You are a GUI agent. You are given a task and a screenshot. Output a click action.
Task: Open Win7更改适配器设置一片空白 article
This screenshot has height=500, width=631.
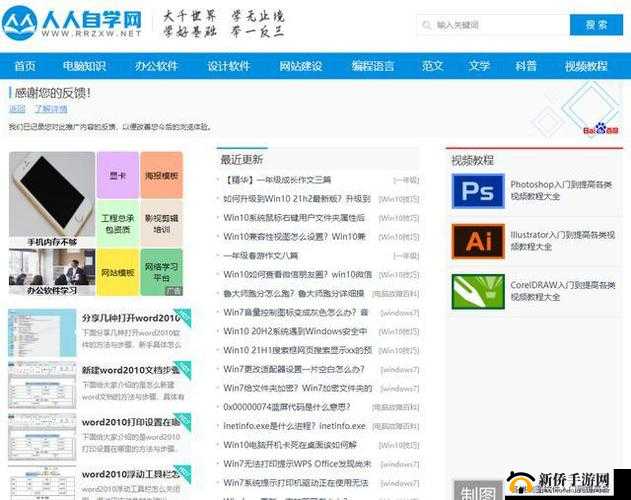tap(294, 369)
